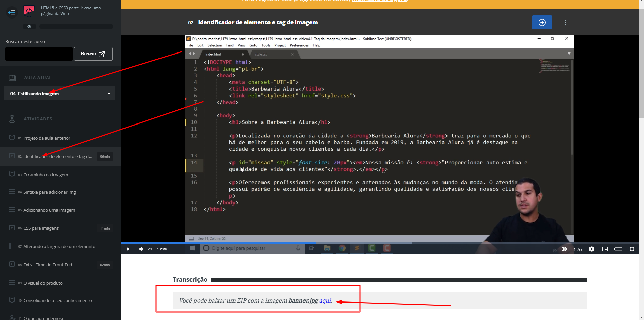Play the video

pos(128,249)
